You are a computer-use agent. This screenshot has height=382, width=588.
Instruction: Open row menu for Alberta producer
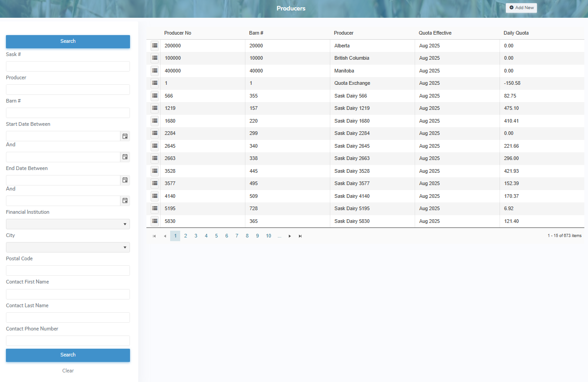click(155, 46)
